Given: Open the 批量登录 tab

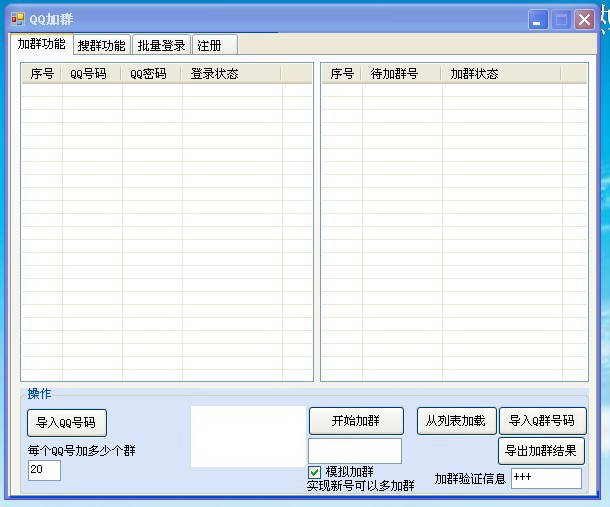Looking at the screenshot, I should click(x=161, y=45).
